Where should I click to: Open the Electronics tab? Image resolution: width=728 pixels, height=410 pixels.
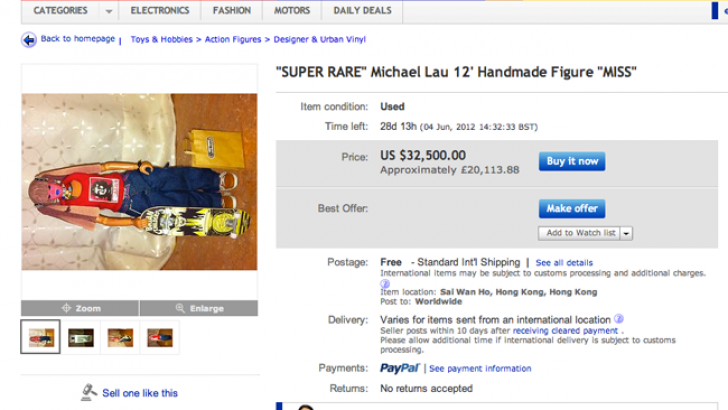(x=160, y=11)
